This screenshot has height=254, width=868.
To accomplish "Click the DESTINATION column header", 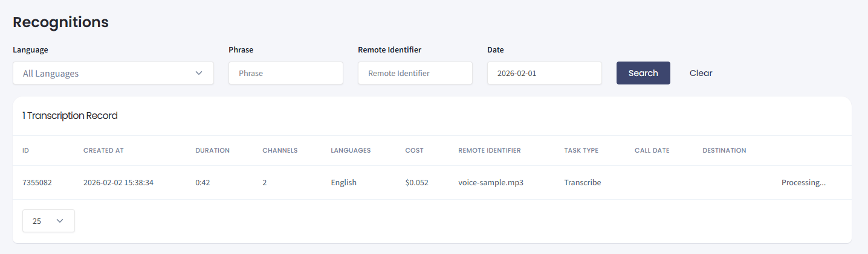I will click(x=724, y=150).
